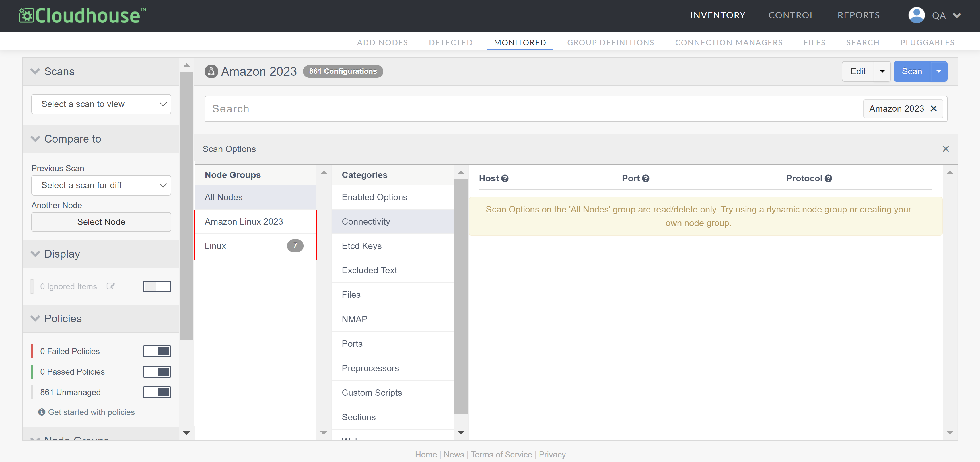980x462 pixels.
Task: Click the Select Node button
Action: point(101,222)
